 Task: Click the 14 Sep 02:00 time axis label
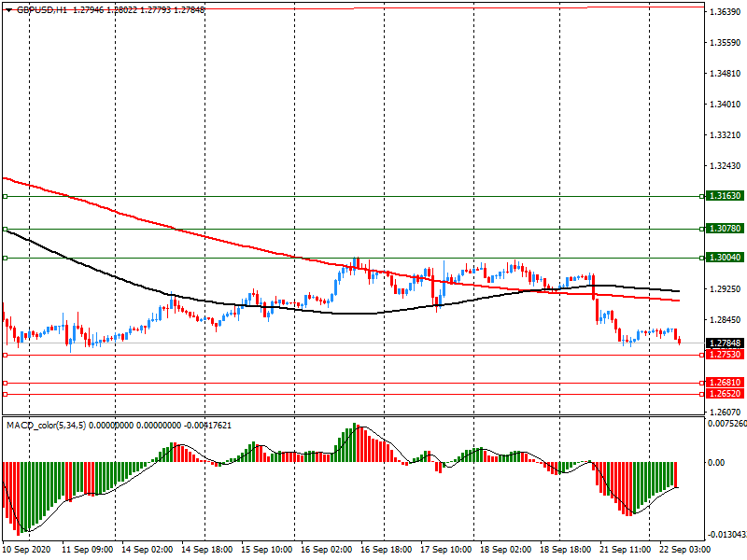pos(148,550)
